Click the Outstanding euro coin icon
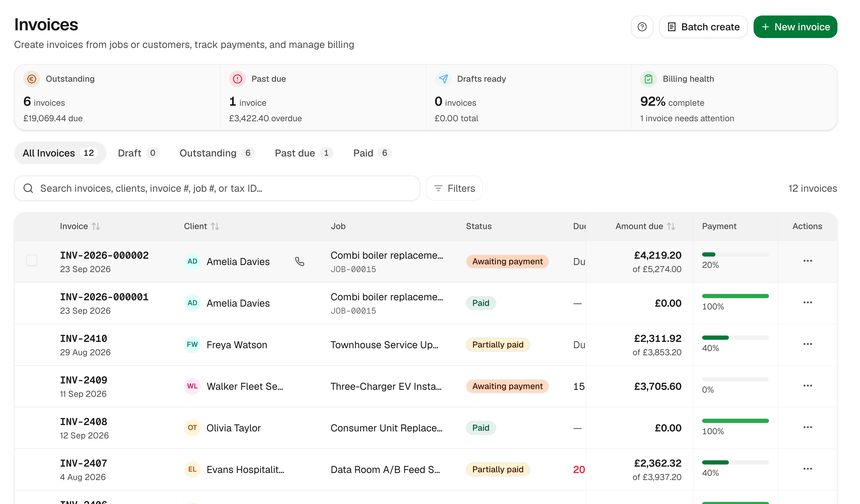 pyautogui.click(x=32, y=79)
